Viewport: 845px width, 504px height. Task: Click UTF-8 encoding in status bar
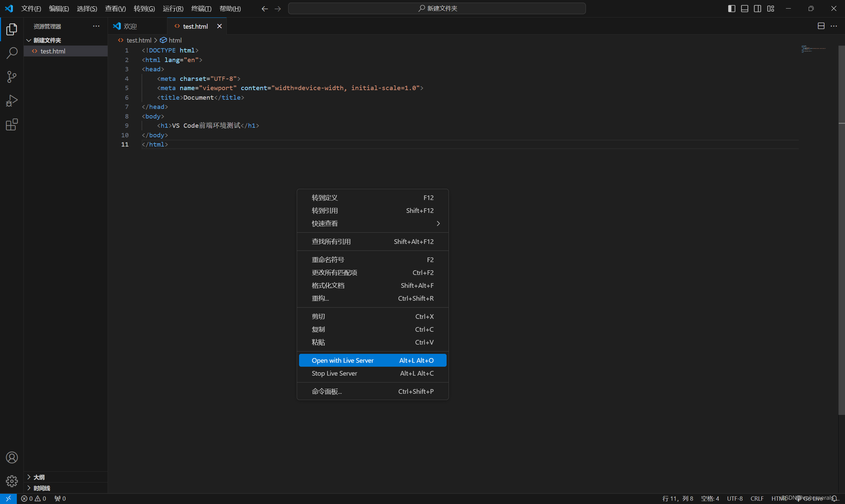[x=735, y=498]
